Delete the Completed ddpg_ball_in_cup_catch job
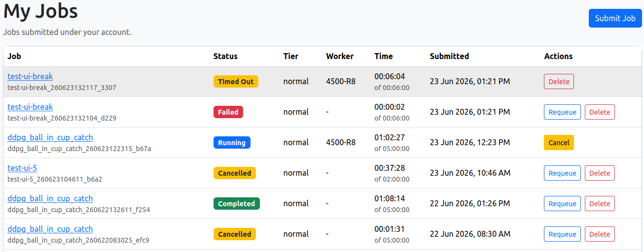The width and height of the screenshot is (644, 252). click(600, 204)
